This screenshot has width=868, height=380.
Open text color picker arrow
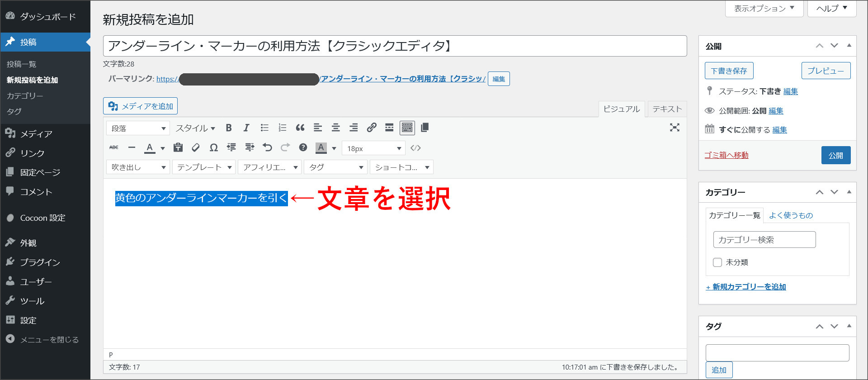click(x=162, y=148)
